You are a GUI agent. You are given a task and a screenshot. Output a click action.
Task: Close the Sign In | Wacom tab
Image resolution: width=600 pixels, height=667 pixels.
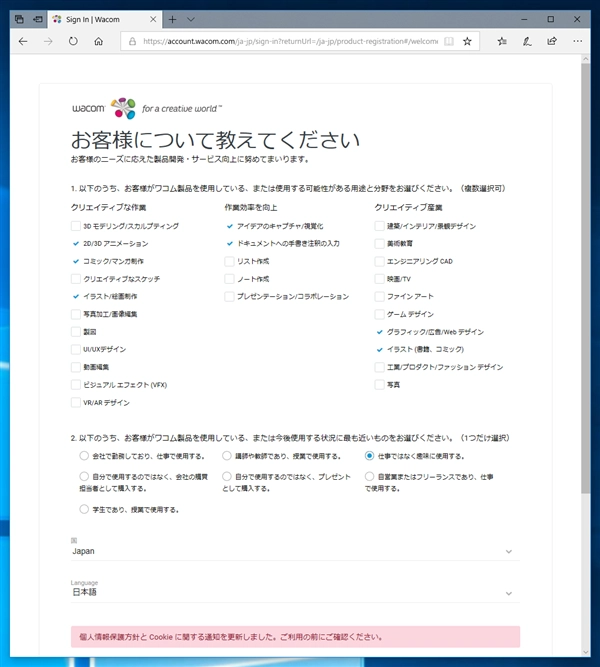153,19
